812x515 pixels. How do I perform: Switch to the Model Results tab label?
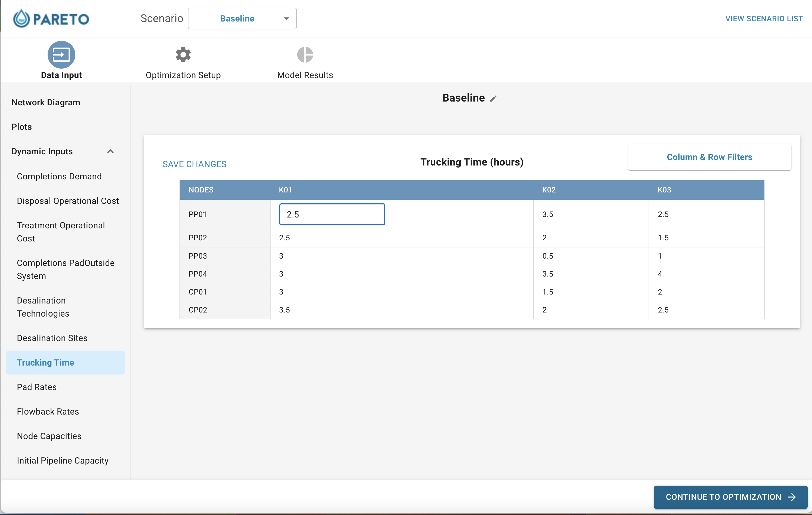click(x=305, y=75)
